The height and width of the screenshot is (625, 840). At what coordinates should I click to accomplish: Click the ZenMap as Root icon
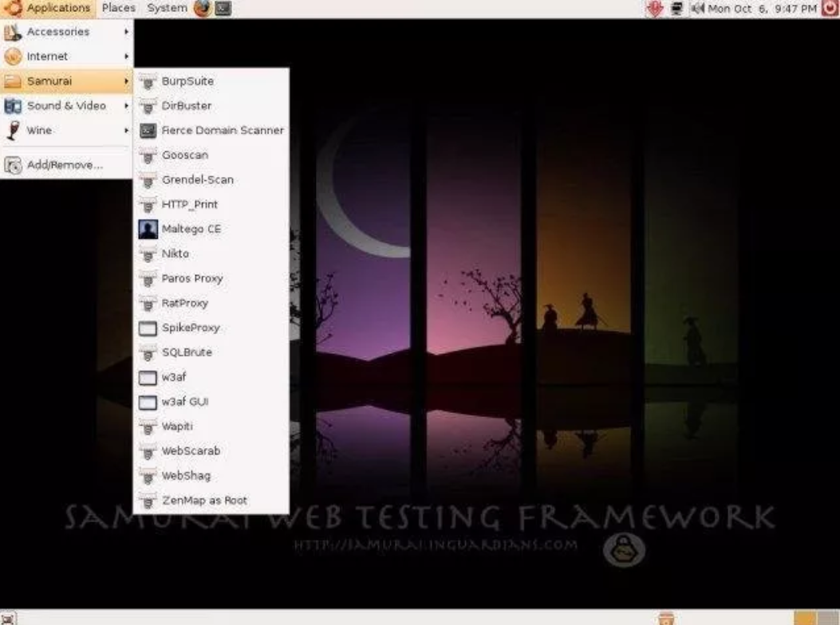(148, 501)
